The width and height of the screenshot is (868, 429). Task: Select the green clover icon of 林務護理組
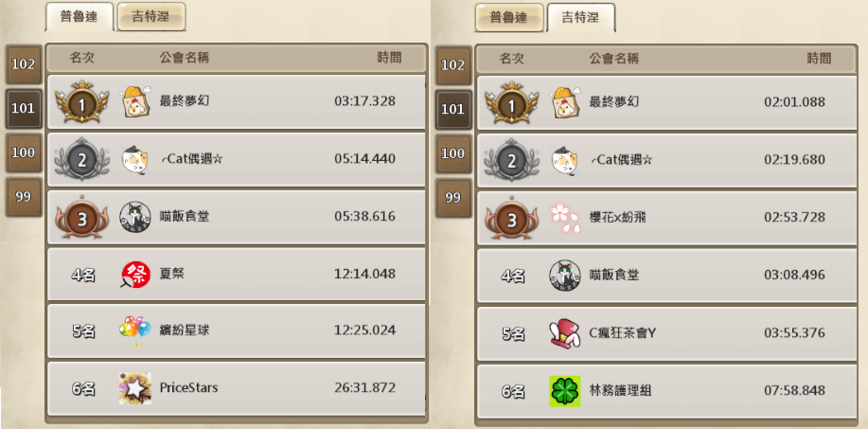[565, 391]
